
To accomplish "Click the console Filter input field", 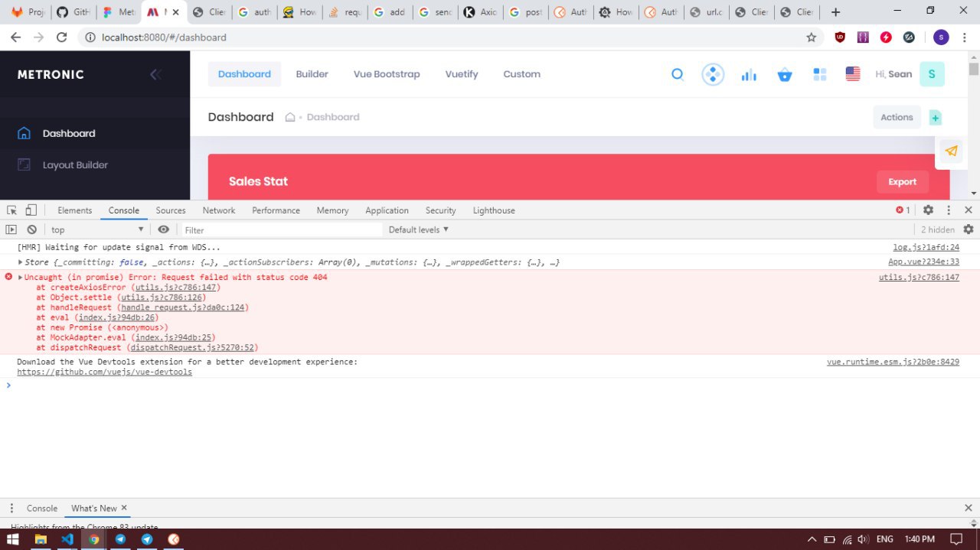I will click(x=281, y=229).
